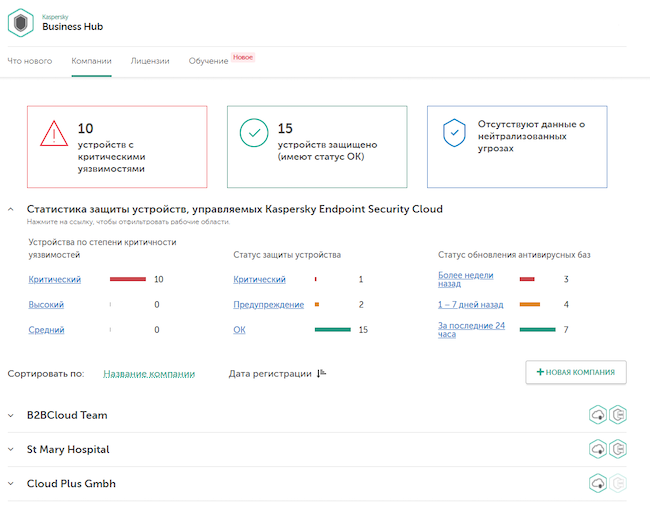Viewport: 650px width, 515px height.
Task: Click the Новая компания button
Action: (576, 373)
